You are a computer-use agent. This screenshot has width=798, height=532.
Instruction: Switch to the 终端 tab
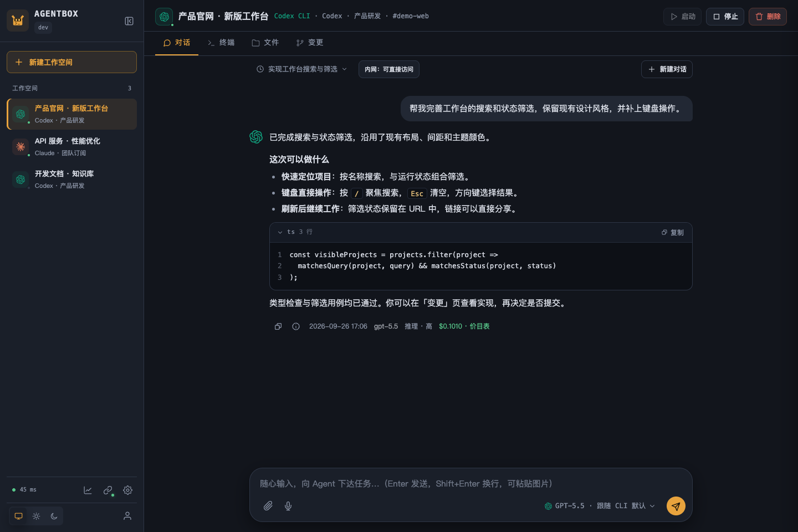pyautogui.click(x=221, y=43)
